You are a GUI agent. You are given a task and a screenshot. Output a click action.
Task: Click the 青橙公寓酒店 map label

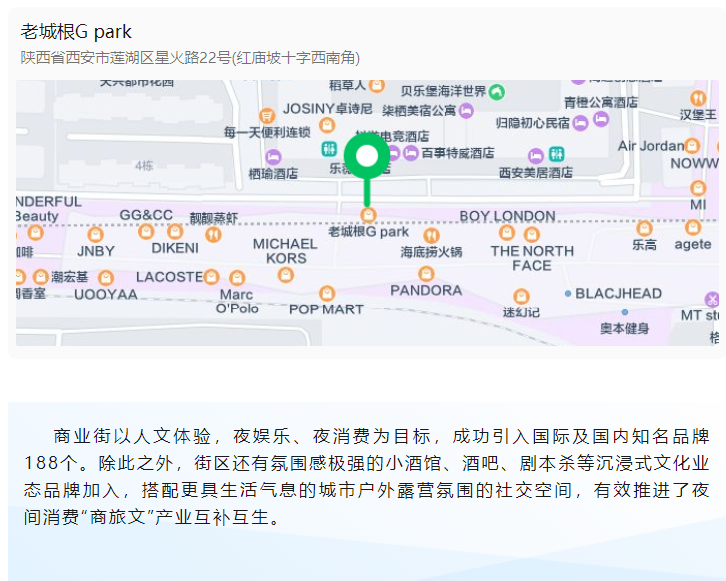click(601, 102)
